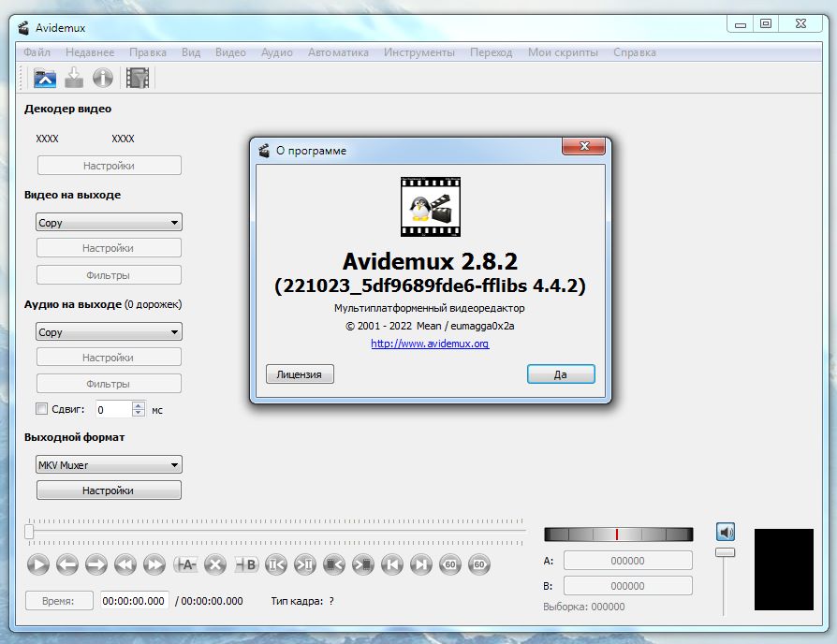Open Настройки under Аудио на выходе

pyautogui.click(x=109, y=358)
